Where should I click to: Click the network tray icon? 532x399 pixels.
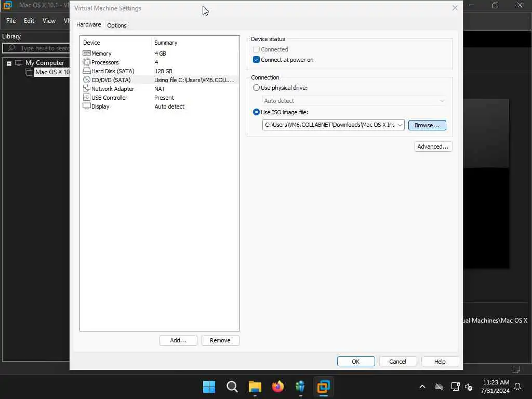(455, 387)
